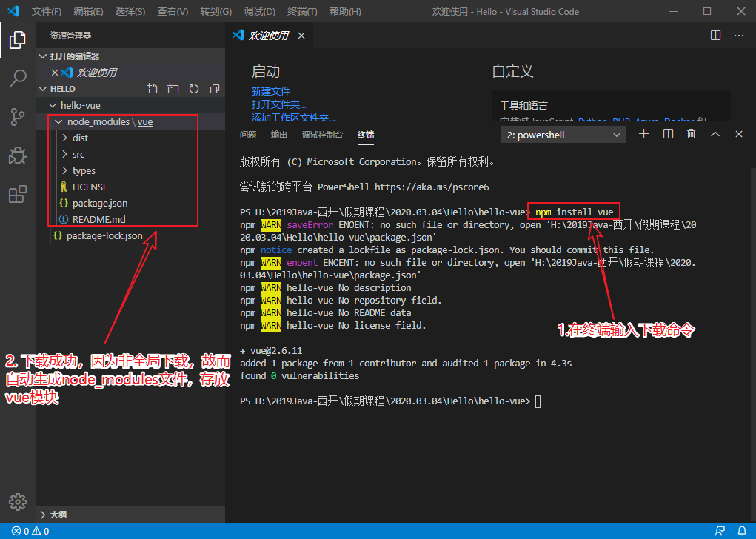Close the 欢迎使用 editor tab
The width and height of the screenshot is (756, 539).
301,36
